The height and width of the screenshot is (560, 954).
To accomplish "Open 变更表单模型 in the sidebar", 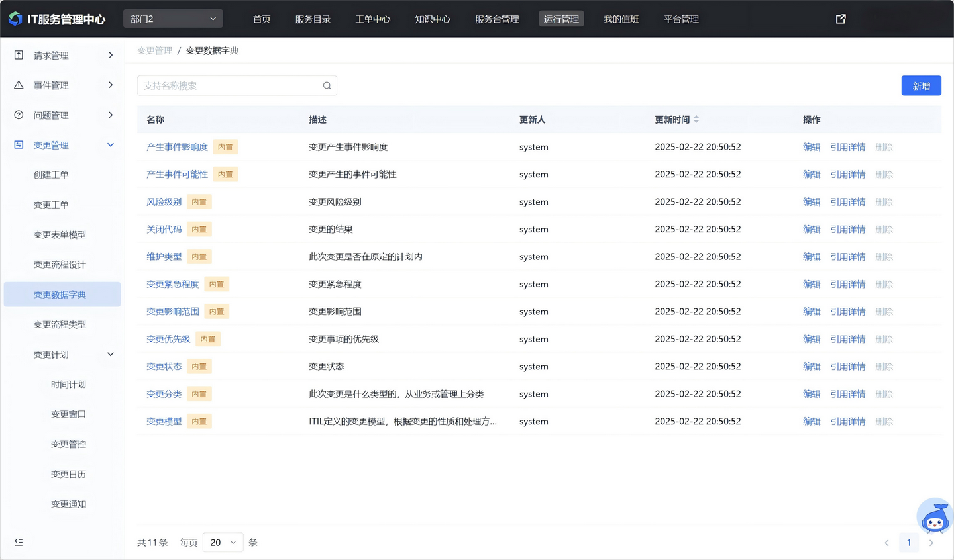I will point(60,235).
